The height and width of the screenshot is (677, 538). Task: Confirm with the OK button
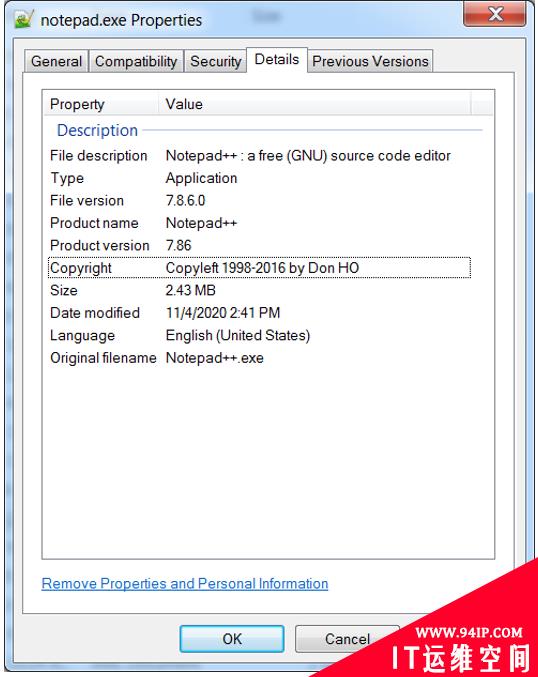(232, 639)
